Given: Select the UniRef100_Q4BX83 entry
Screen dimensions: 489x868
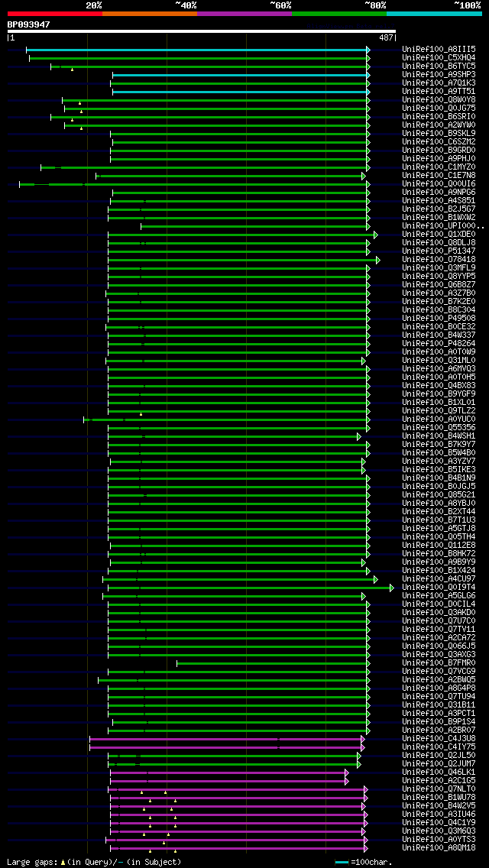Looking at the screenshot, I should [x=439, y=386].
